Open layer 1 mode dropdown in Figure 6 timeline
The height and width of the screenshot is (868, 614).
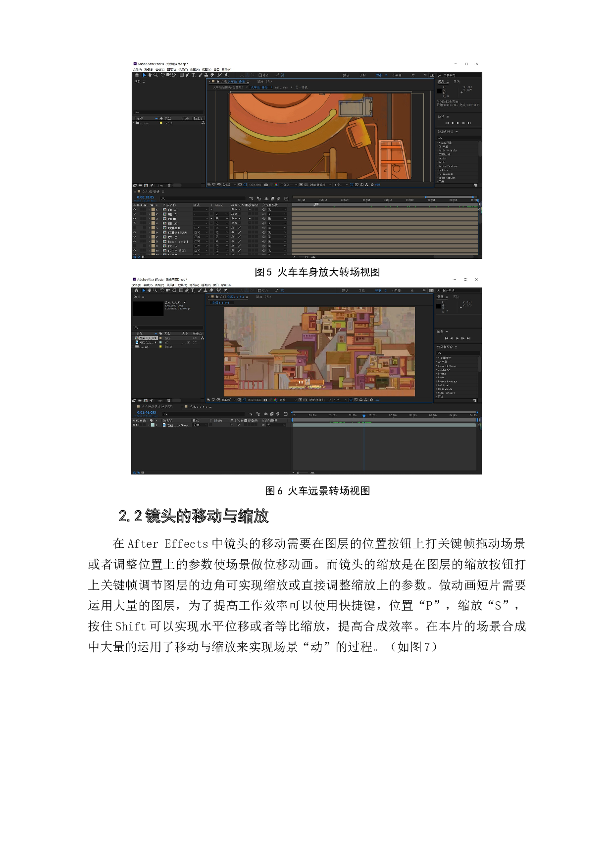(x=200, y=425)
